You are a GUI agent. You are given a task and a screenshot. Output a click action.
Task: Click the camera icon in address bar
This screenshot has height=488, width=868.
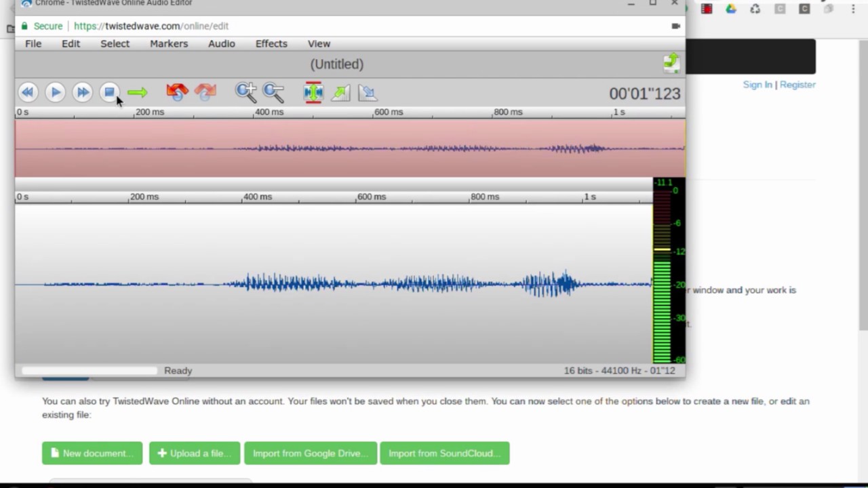click(675, 26)
